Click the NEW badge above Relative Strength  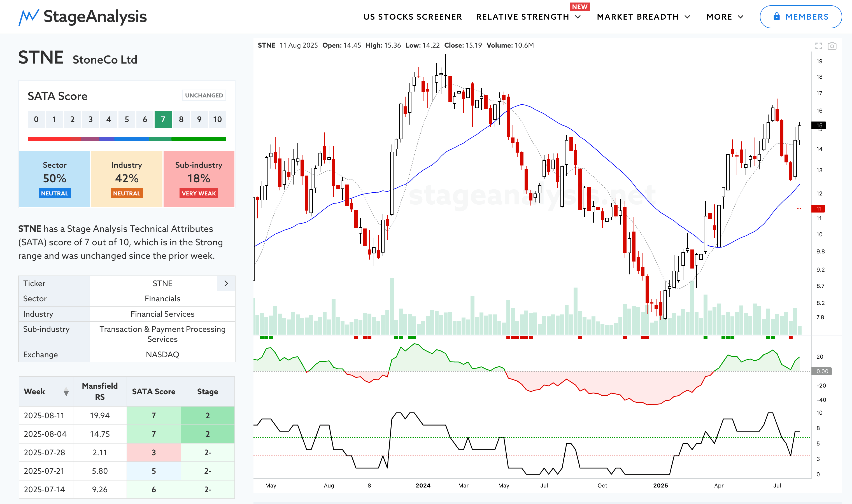(x=579, y=7)
